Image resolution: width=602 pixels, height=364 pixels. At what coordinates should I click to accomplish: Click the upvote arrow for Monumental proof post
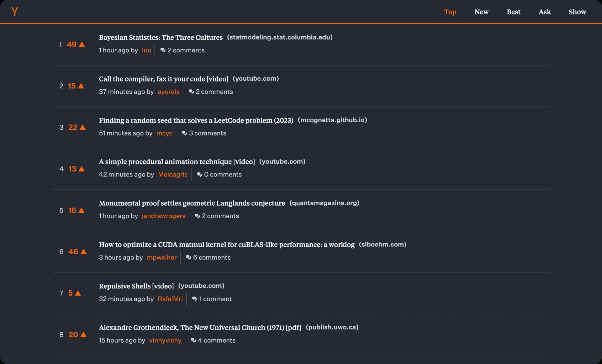click(82, 210)
